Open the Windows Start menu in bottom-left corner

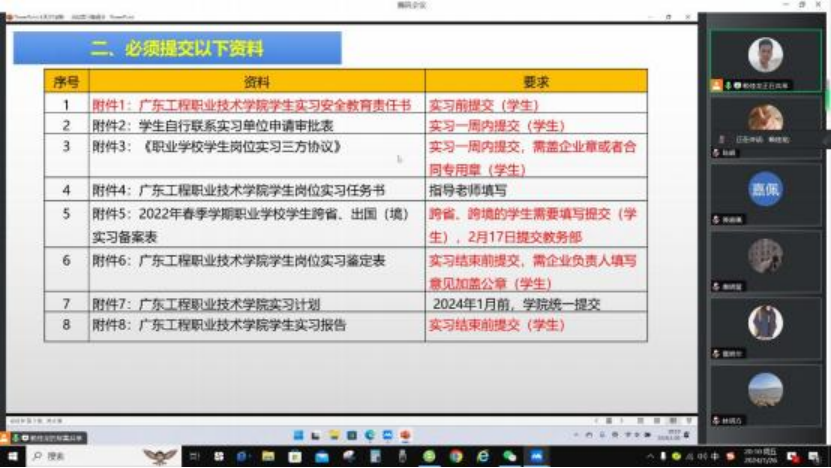(x=12, y=456)
